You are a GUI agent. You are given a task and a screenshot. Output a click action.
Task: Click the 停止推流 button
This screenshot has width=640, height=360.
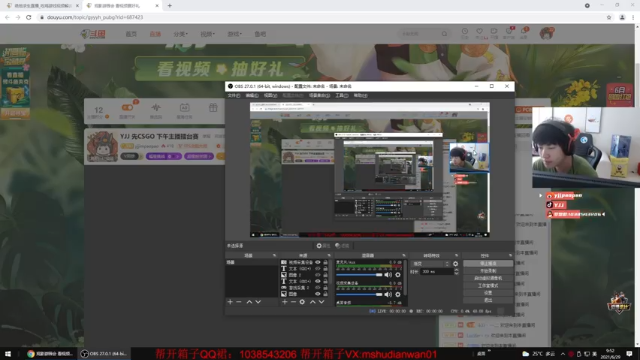pyautogui.click(x=488, y=264)
